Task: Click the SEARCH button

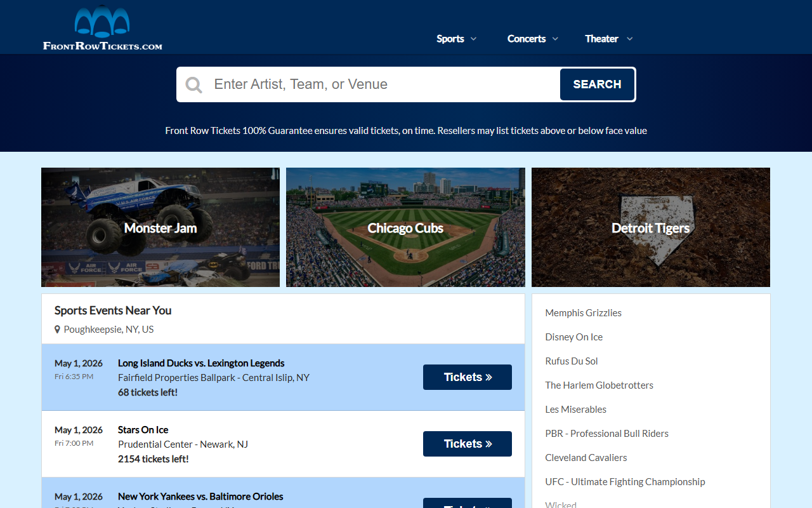Action: [597, 84]
